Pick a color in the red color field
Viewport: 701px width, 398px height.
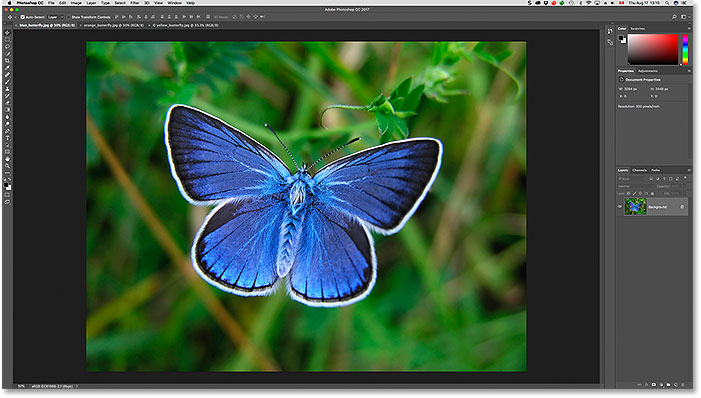click(x=653, y=50)
